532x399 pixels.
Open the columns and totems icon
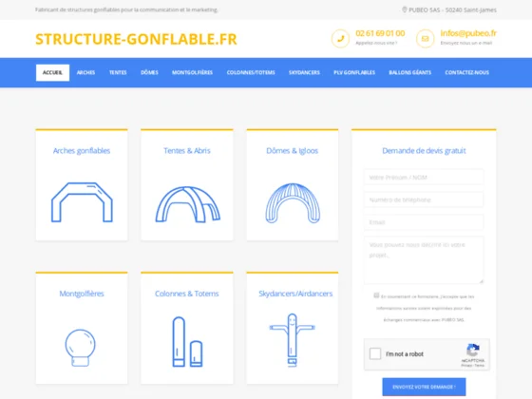(x=188, y=342)
